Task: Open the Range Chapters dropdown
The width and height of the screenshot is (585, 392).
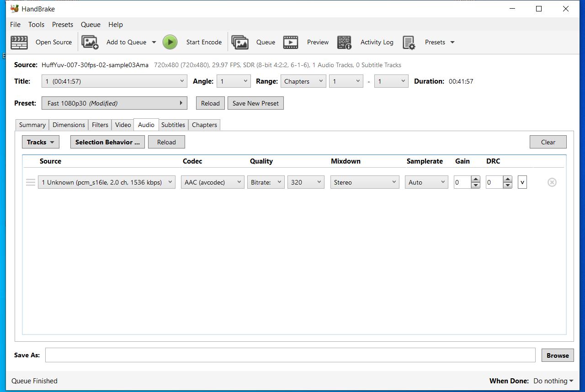Action: point(303,81)
